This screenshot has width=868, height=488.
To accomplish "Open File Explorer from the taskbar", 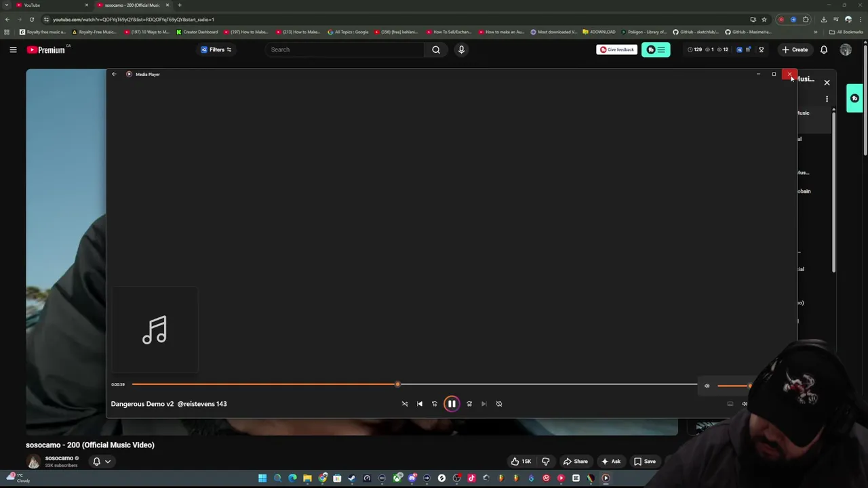I will [x=307, y=479].
